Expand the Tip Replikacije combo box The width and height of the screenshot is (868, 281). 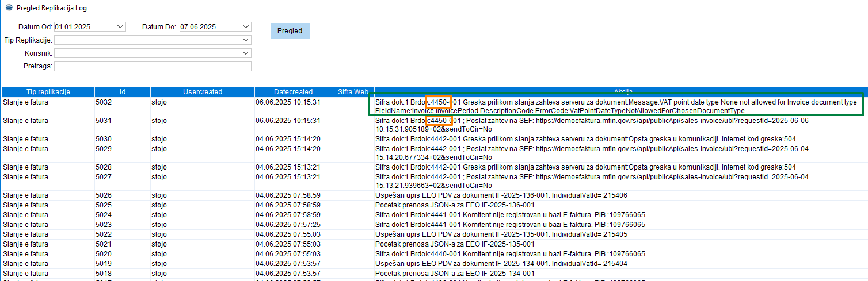pyautogui.click(x=246, y=40)
